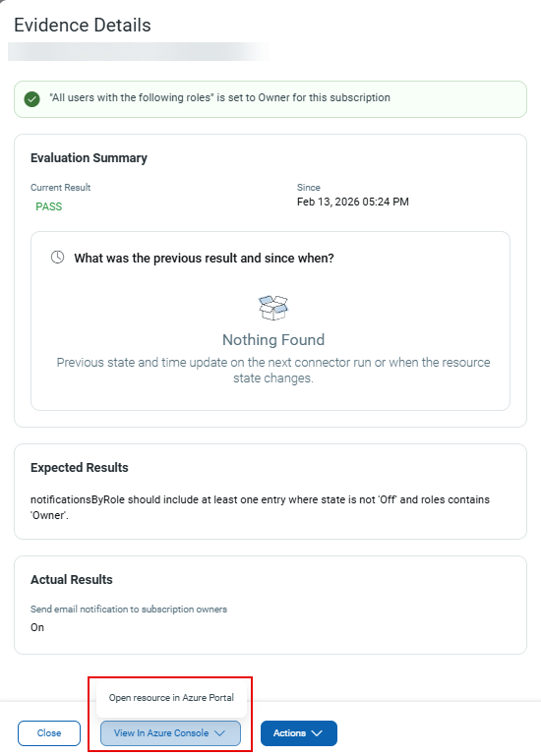Click the Evaluation Summary heading
Viewport: 541px width, 756px height.
(x=89, y=157)
